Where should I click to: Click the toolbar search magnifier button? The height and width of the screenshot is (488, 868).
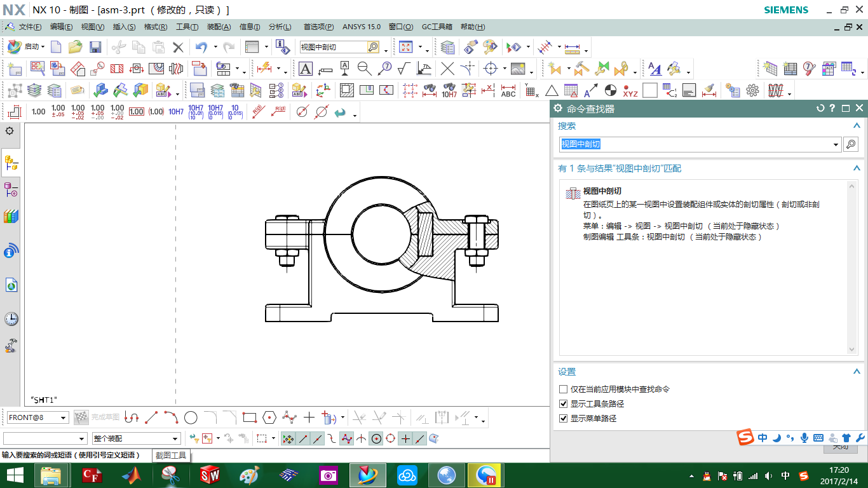pyautogui.click(x=373, y=47)
